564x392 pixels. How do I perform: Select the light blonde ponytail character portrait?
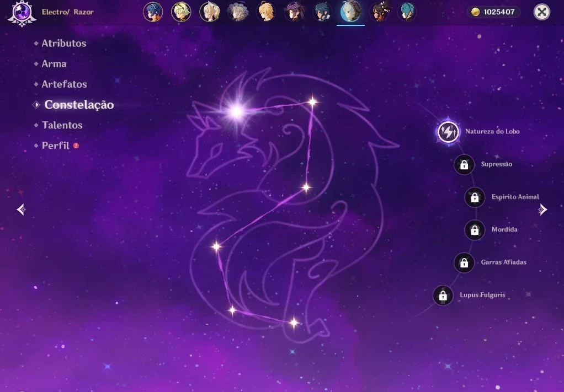pos(209,12)
